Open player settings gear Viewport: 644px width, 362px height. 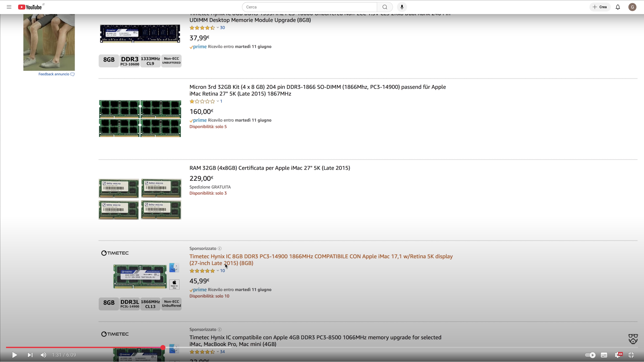618,355
